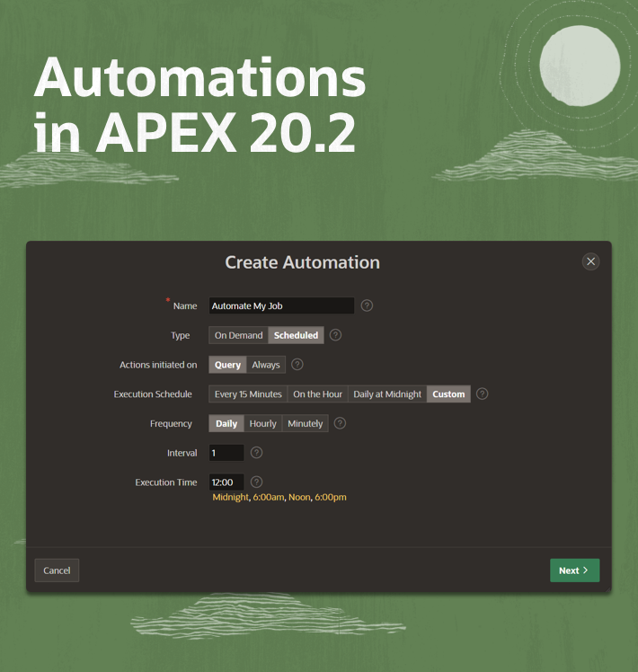This screenshot has width=638, height=672.
Task: Set actions initiated on Always
Action: coord(266,365)
